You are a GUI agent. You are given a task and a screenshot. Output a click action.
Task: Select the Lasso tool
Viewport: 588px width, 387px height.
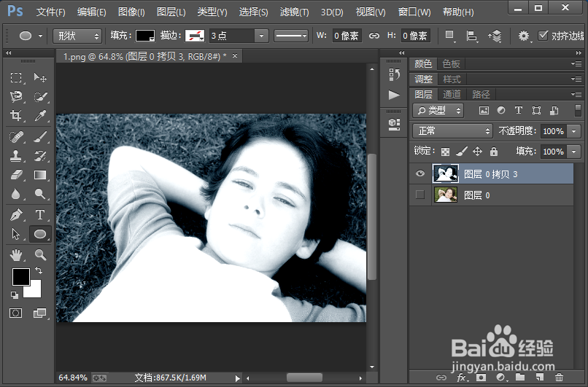point(16,97)
